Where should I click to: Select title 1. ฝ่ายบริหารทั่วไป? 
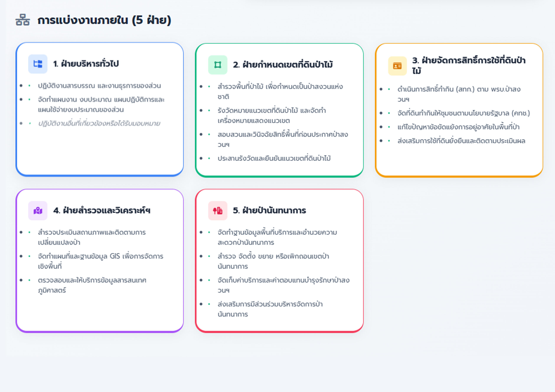click(x=86, y=64)
